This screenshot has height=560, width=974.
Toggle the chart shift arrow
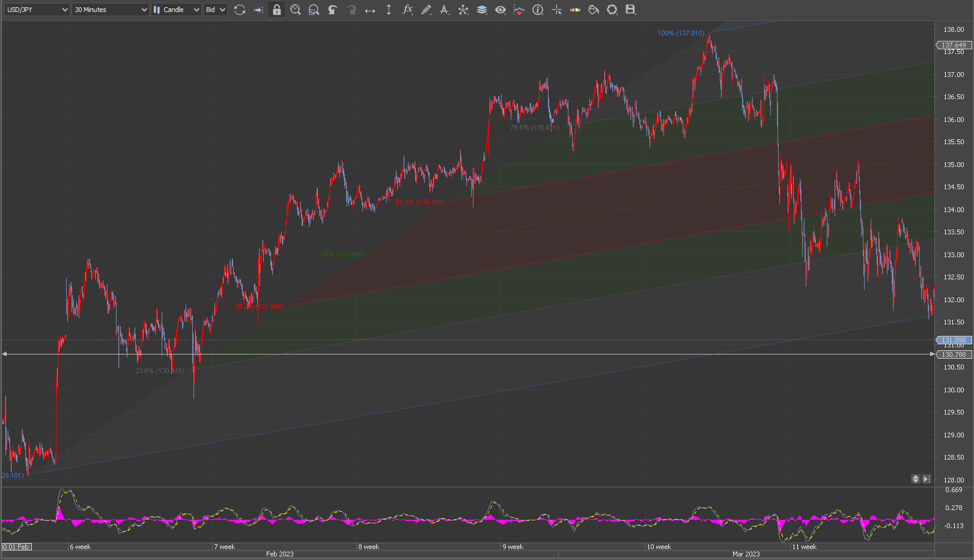pyautogui.click(x=258, y=10)
